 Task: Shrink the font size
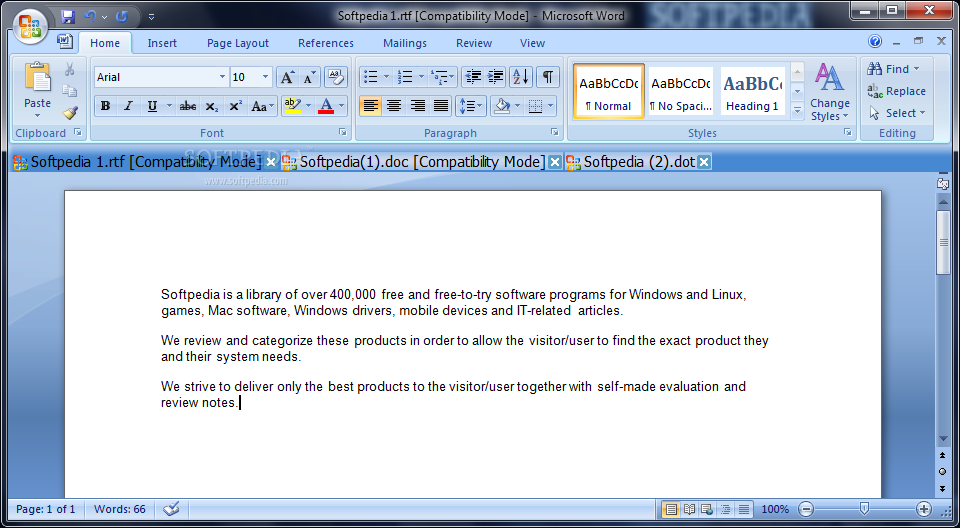tap(310, 77)
